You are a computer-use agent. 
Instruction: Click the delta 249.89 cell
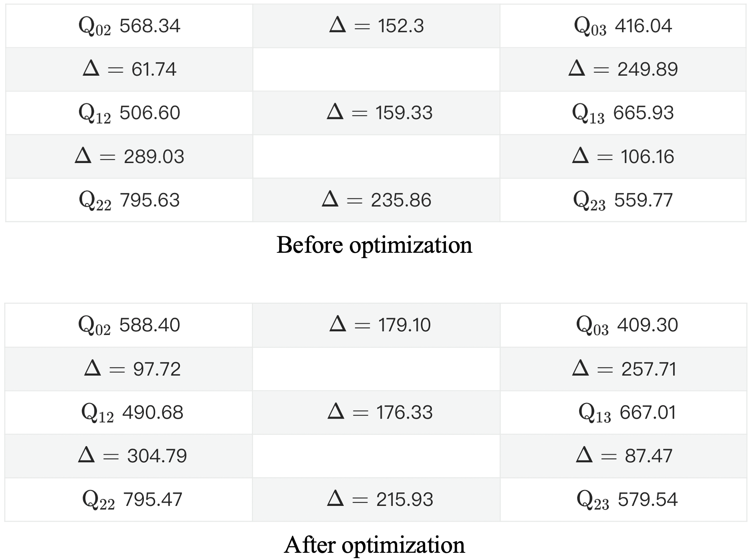click(x=623, y=69)
